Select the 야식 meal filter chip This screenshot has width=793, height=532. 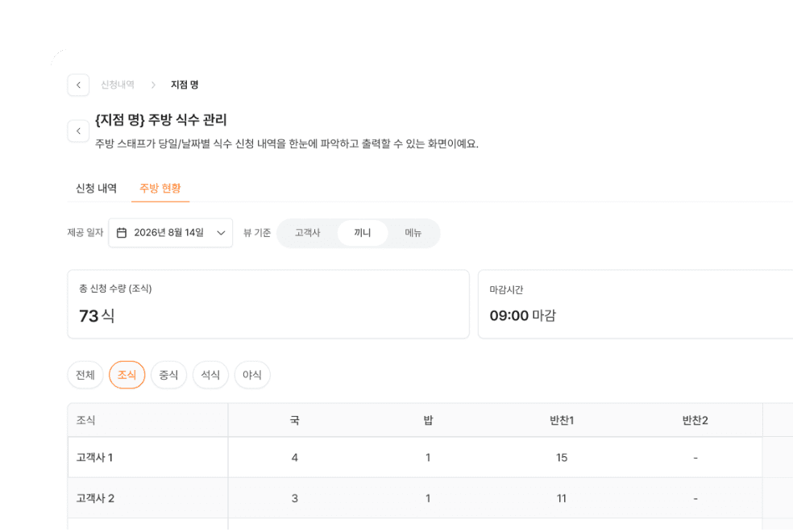click(x=252, y=375)
